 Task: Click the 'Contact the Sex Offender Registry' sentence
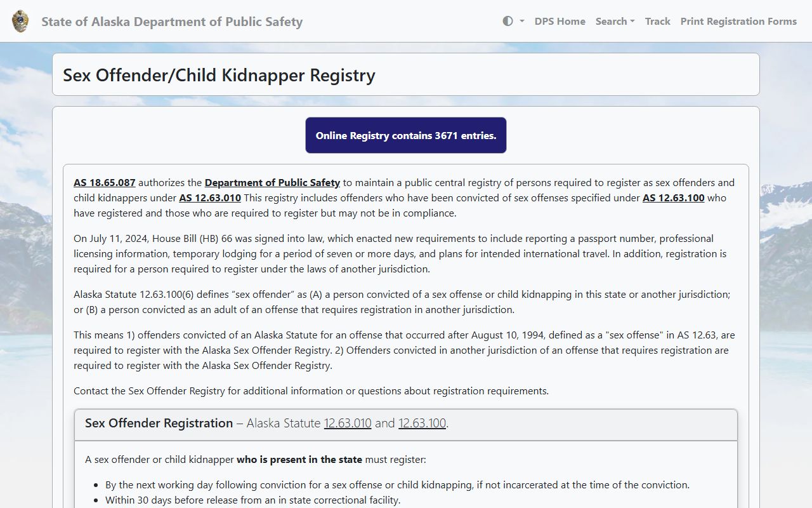point(311,391)
